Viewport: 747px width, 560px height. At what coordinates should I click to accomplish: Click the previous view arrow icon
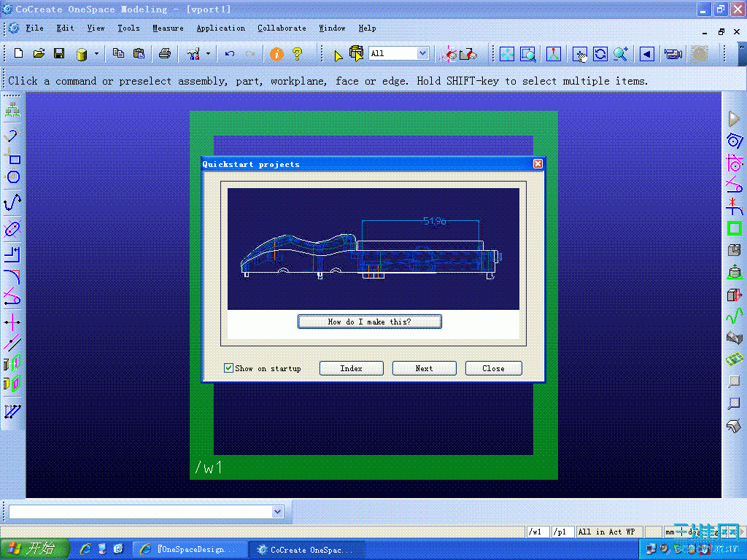646,54
